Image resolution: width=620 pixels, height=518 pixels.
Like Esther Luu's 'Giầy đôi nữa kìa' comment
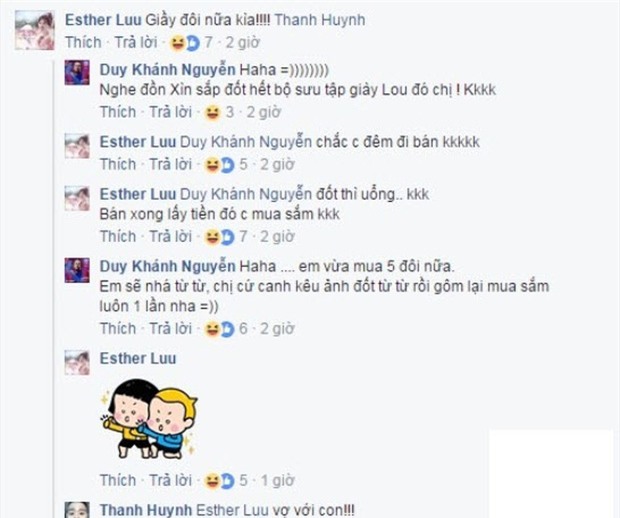83,42
